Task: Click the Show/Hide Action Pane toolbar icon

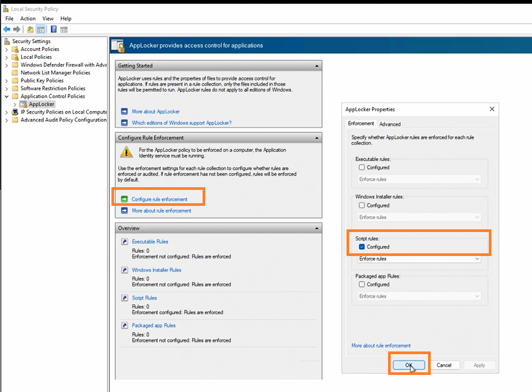Action: [64, 29]
